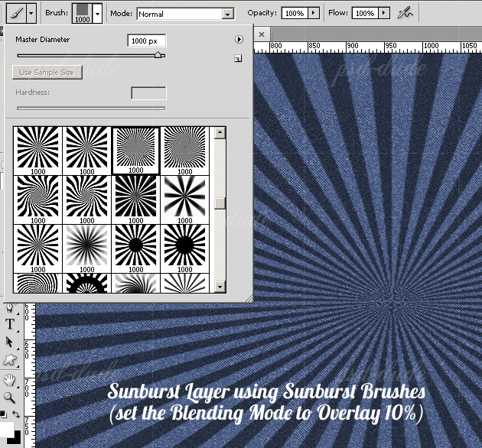Select the burst brush with large black center
Viewport: 482px width, 448px height.
click(184, 248)
